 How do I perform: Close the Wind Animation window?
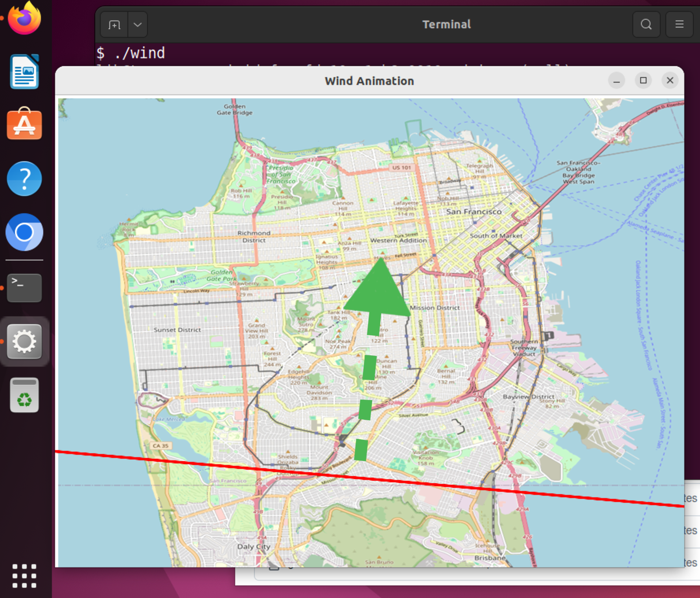(x=670, y=81)
